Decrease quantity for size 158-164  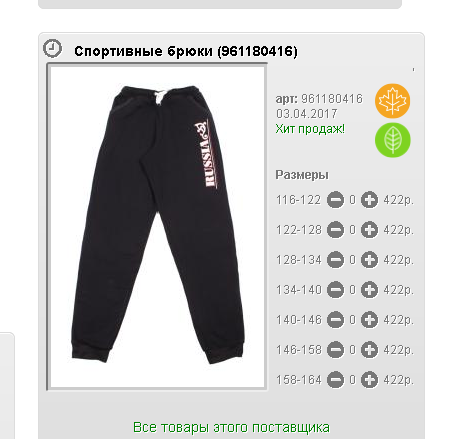tap(335, 380)
